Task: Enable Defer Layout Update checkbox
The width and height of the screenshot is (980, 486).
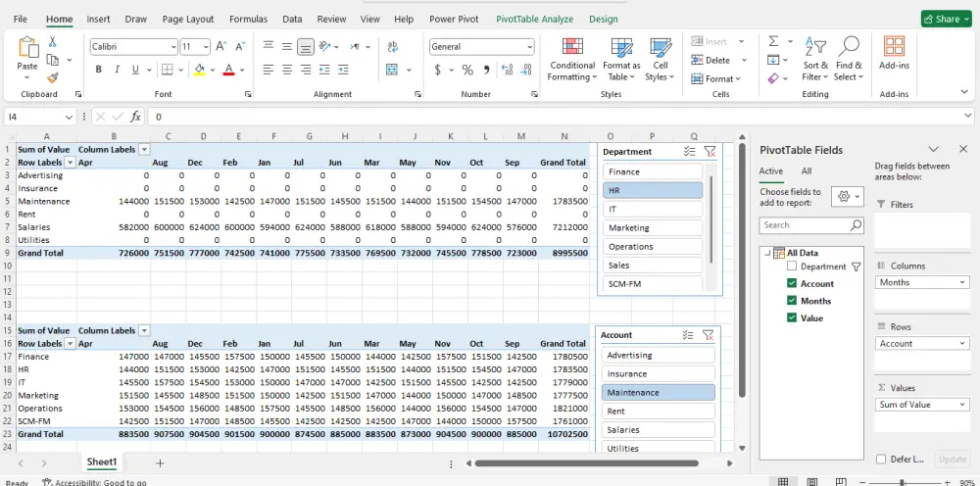Action: tap(881, 460)
